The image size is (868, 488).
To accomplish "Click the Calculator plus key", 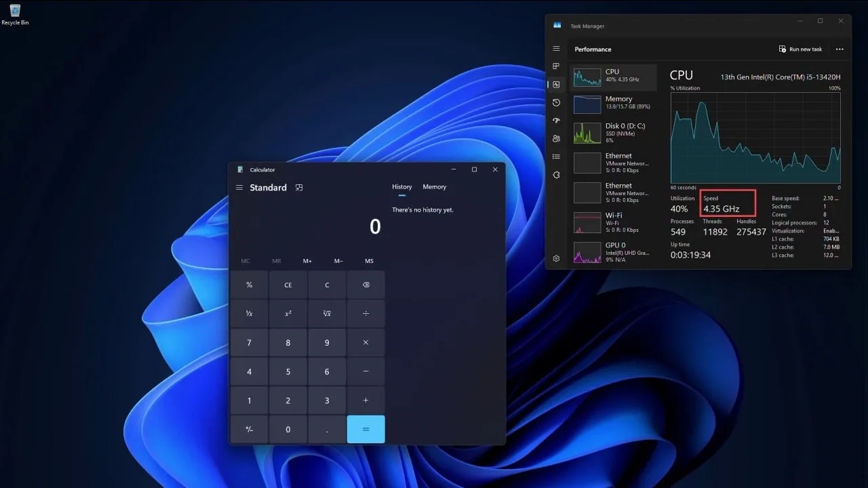I will (x=366, y=401).
